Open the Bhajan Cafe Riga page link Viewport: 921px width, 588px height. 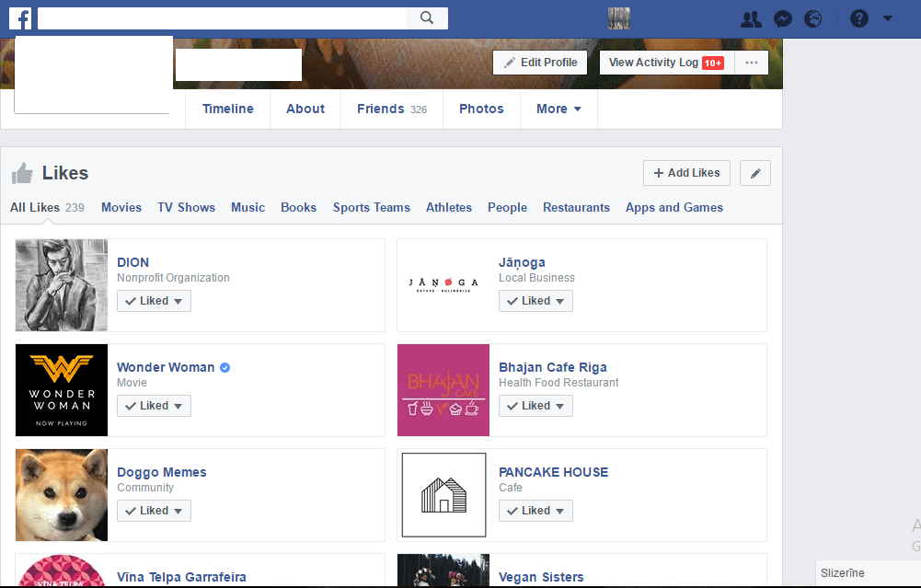553,367
